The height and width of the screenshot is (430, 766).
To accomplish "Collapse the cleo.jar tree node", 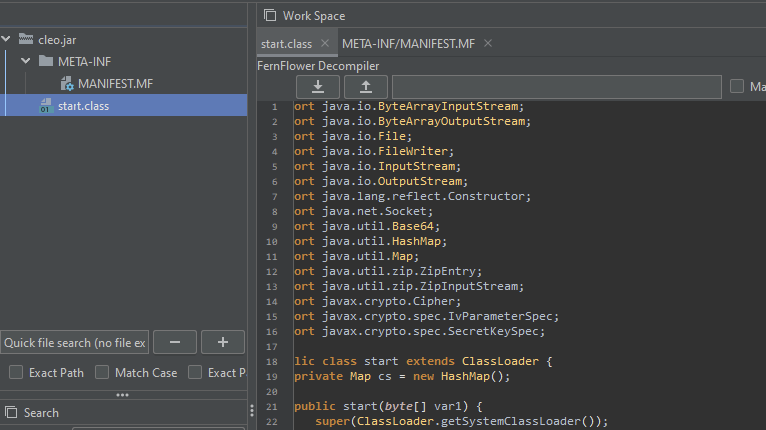I will pos(6,40).
